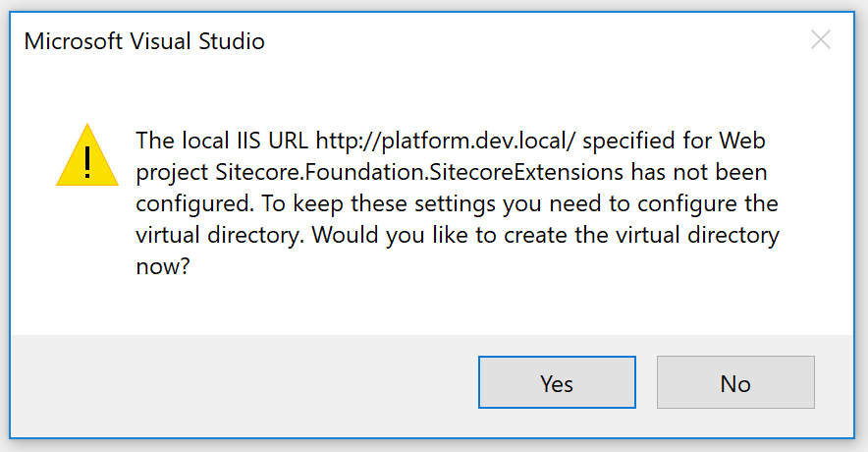This screenshot has height=452, width=868.
Task: Click the Yes button
Action: pos(557,382)
